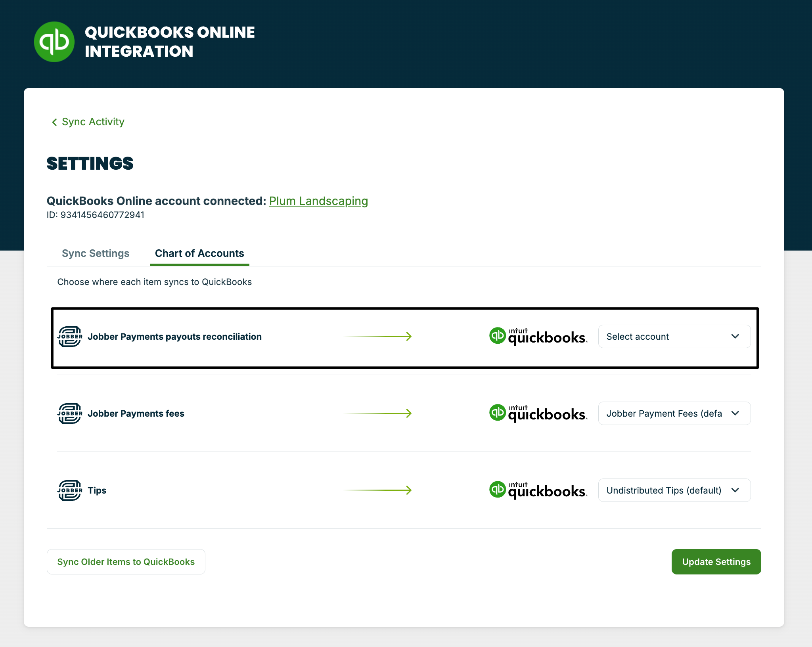Viewport: 812px width, 647px height.
Task: Click the Jobber Payments fees label
Action: (x=136, y=413)
